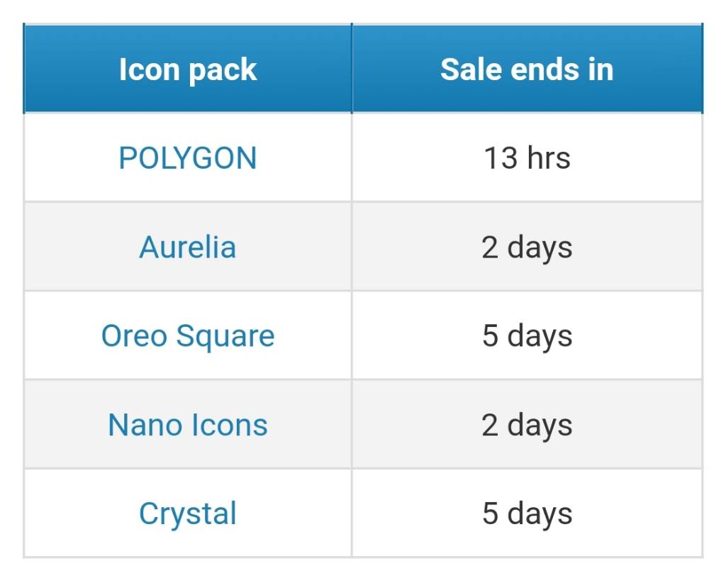Click the word 'Sale' in the header
Screen dimensions: 726x588
tap(471, 69)
